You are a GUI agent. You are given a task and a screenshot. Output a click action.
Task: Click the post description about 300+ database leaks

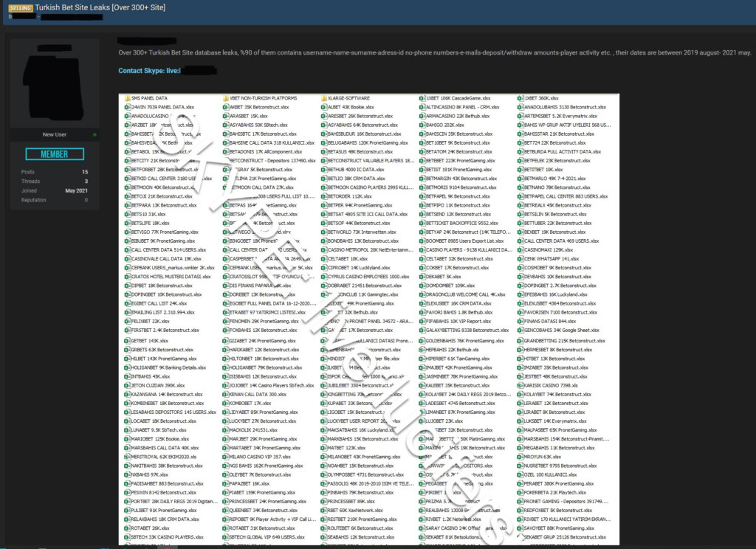coord(435,53)
